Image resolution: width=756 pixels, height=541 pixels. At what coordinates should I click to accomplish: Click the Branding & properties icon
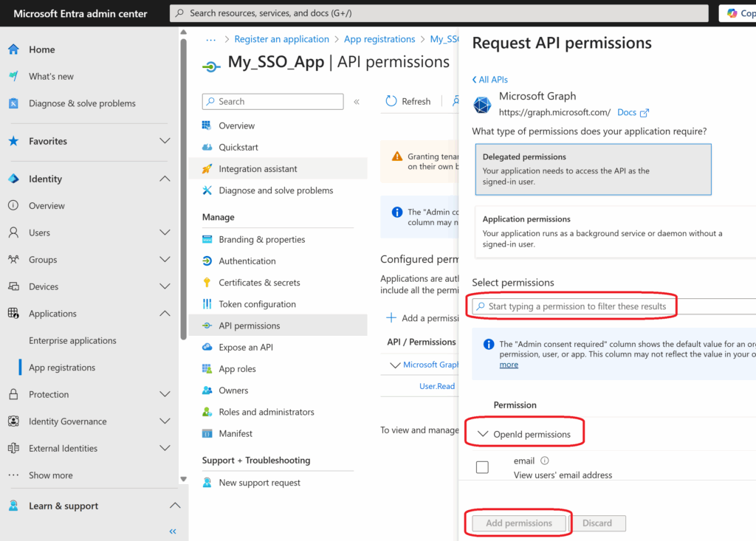207,239
